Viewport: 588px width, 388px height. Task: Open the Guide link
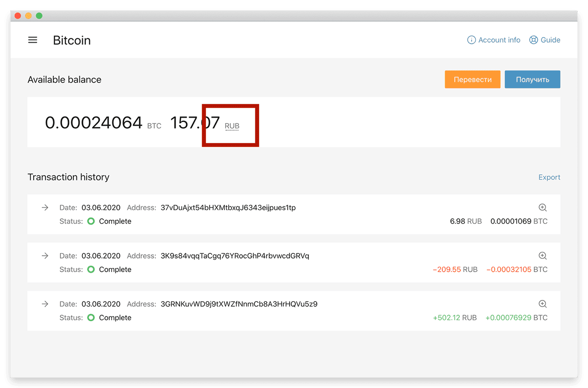pos(545,40)
